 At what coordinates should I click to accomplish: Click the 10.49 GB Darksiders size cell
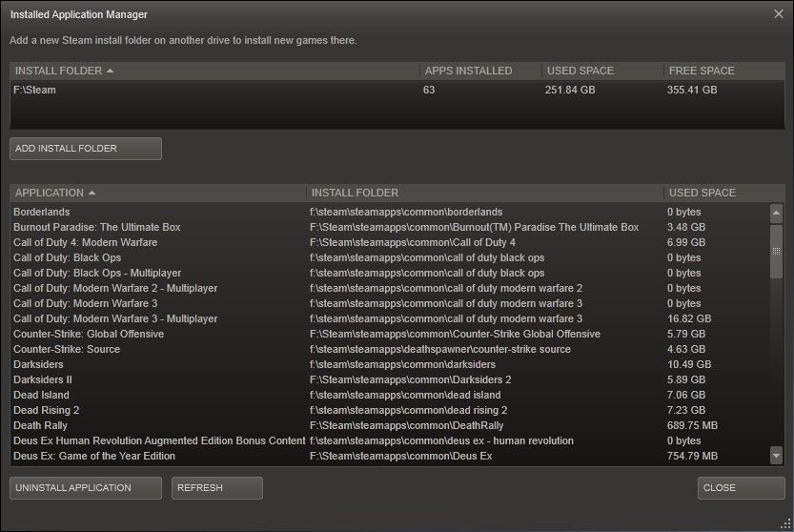point(689,364)
